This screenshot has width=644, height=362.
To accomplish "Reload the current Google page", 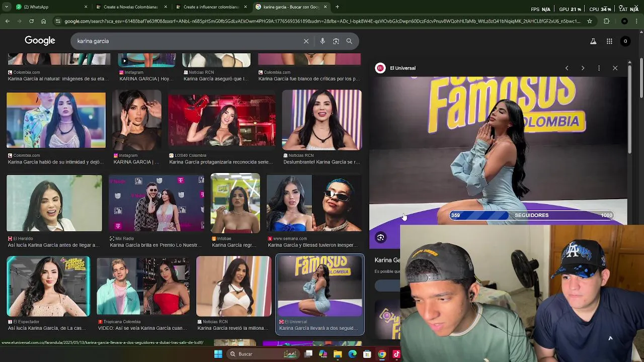I will coord(31,21).
